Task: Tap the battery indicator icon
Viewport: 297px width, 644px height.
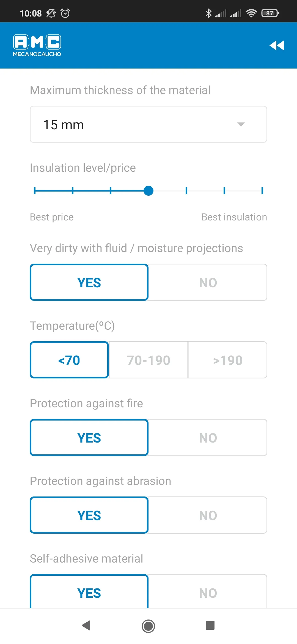Action: (270, 13)
